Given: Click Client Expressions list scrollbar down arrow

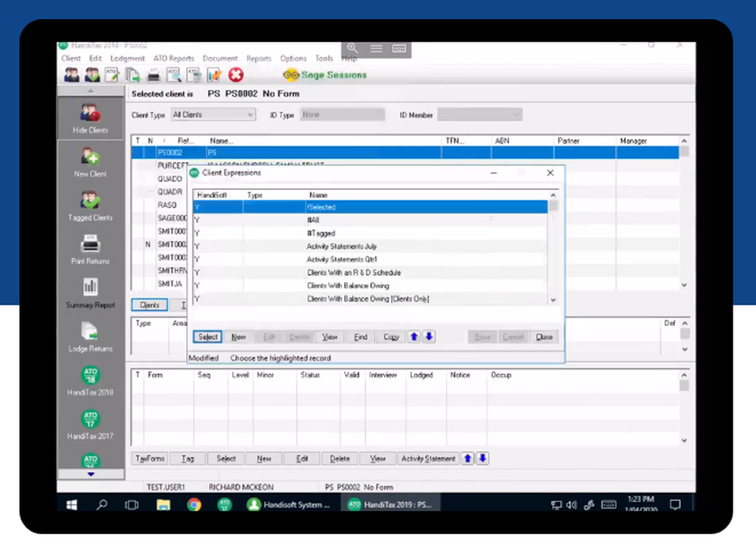Looking at the screenshot, I should click(553, 299).
